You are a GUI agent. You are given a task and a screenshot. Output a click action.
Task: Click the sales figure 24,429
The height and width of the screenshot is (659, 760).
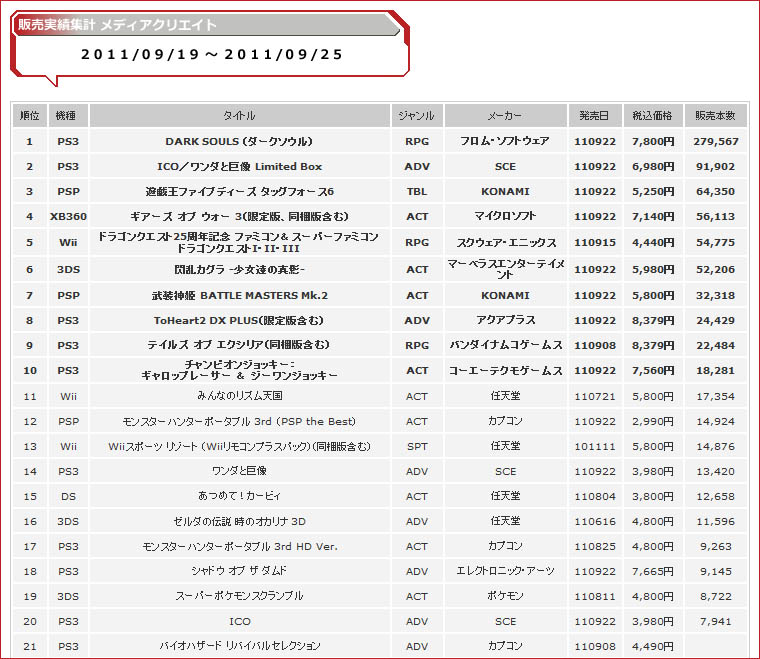[x=716, y=320]
